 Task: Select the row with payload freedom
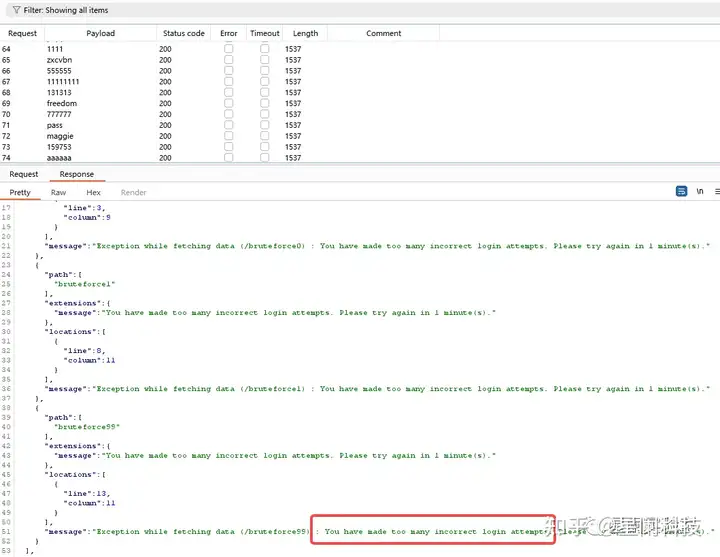pyautogui.click(x=360, y=103)
